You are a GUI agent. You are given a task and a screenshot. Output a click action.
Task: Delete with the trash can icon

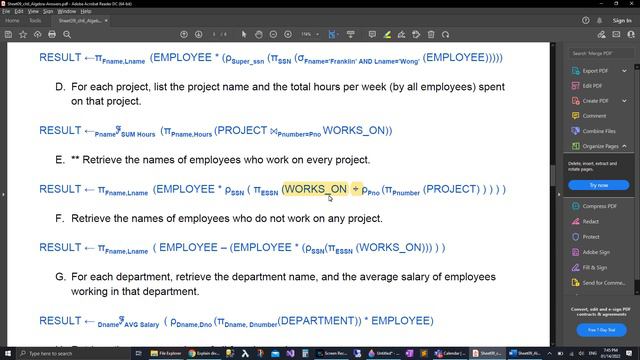[431, 35]
